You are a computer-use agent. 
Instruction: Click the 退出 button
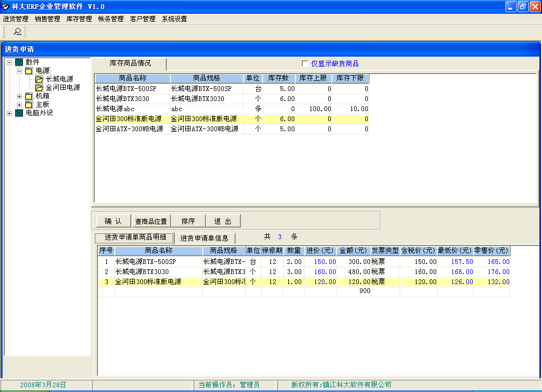223,221
